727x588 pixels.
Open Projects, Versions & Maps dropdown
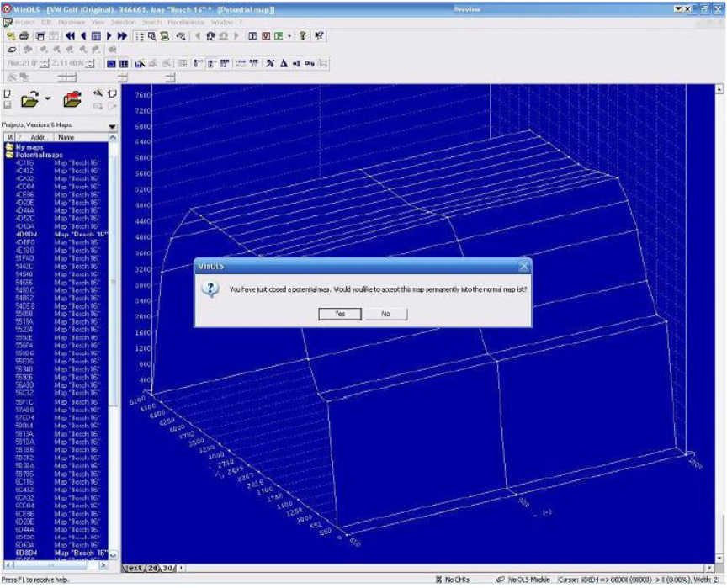(x=112, y=126)
